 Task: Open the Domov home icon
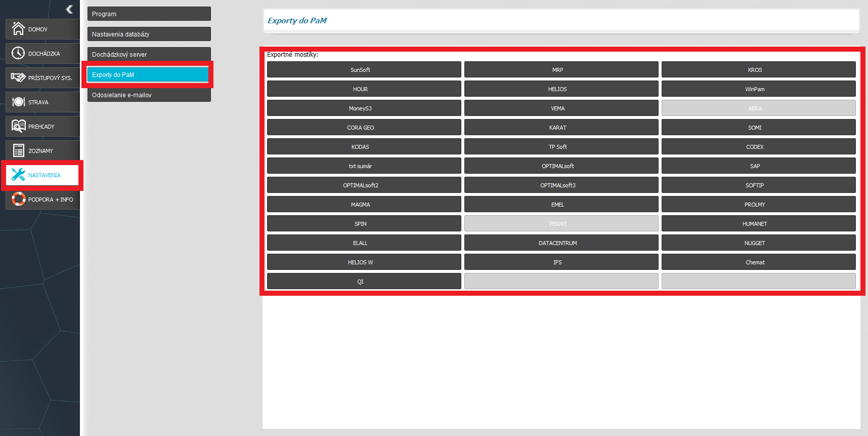18,29
